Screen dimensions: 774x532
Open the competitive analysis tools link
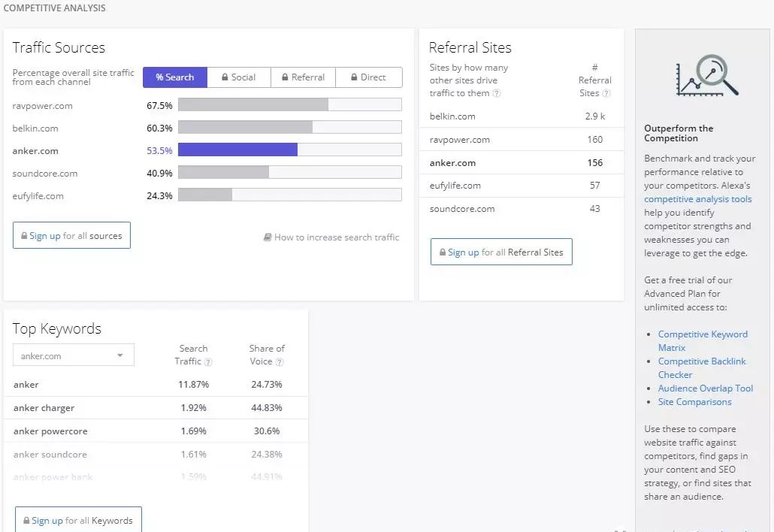[x=697, y=199]
